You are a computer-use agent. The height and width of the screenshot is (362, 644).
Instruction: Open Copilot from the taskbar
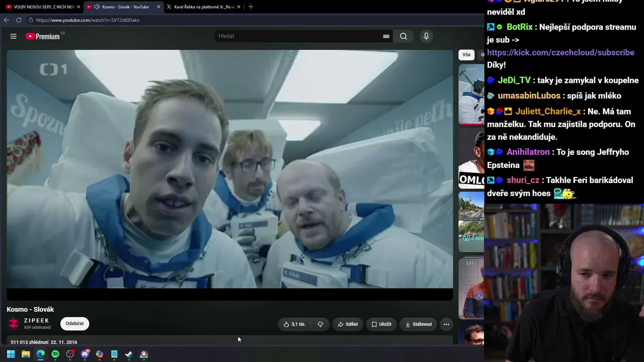pos(100,354)
